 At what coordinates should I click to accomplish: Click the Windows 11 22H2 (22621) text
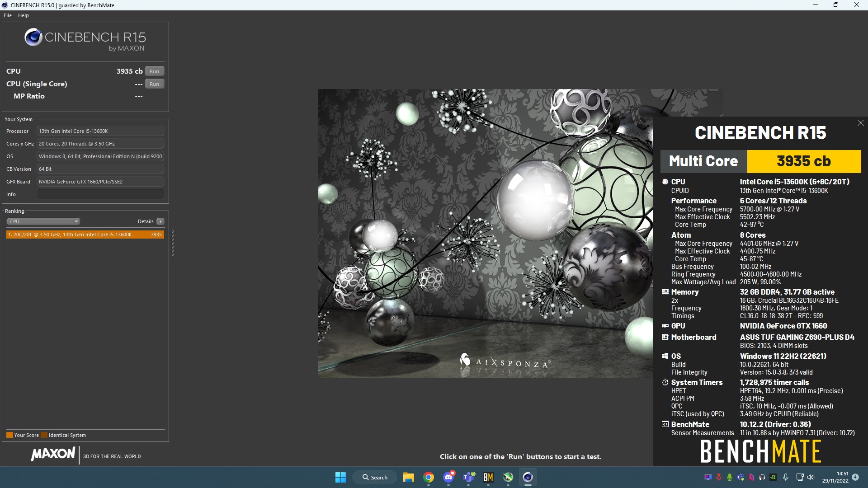pyautogui.click(x=783, y=356)
